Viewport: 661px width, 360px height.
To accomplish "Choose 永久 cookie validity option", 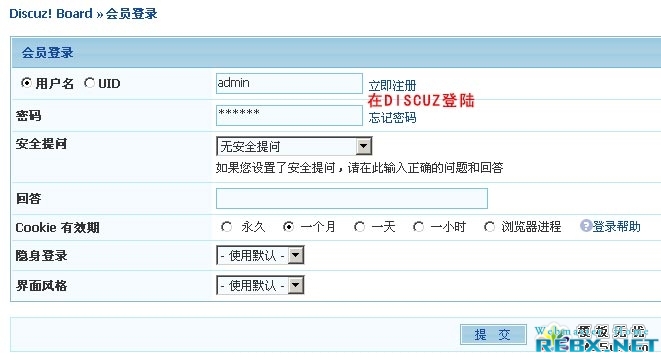I will click(x=226, y=227).
